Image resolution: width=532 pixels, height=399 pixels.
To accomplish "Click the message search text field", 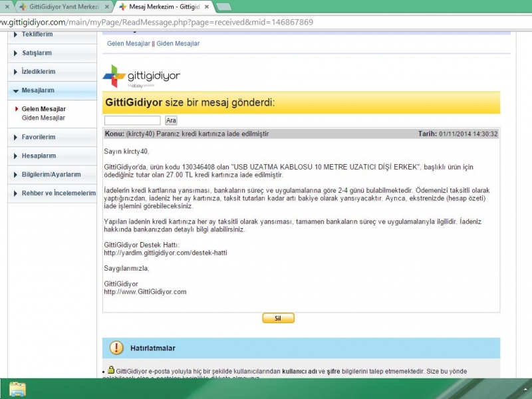I will [x=132, y=120].
